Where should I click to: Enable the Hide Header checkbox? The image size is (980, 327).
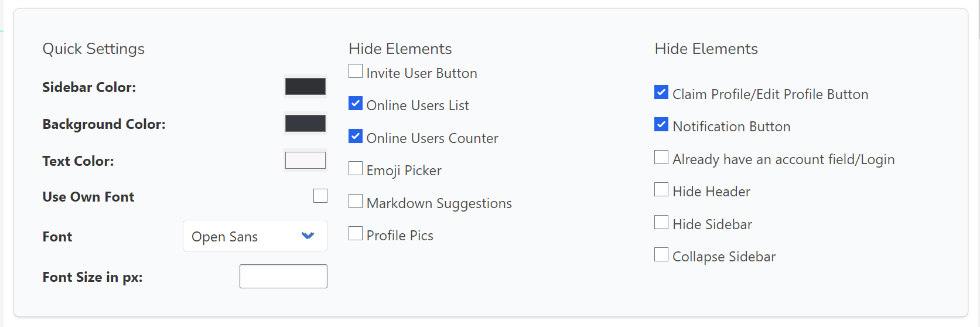[661, 190]
